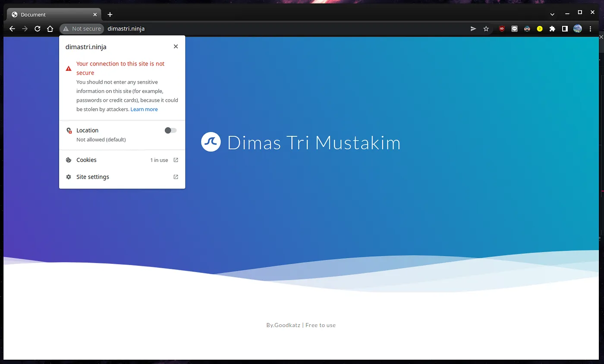
Task: Close the site information popup
Action: (x=176, y=47)
